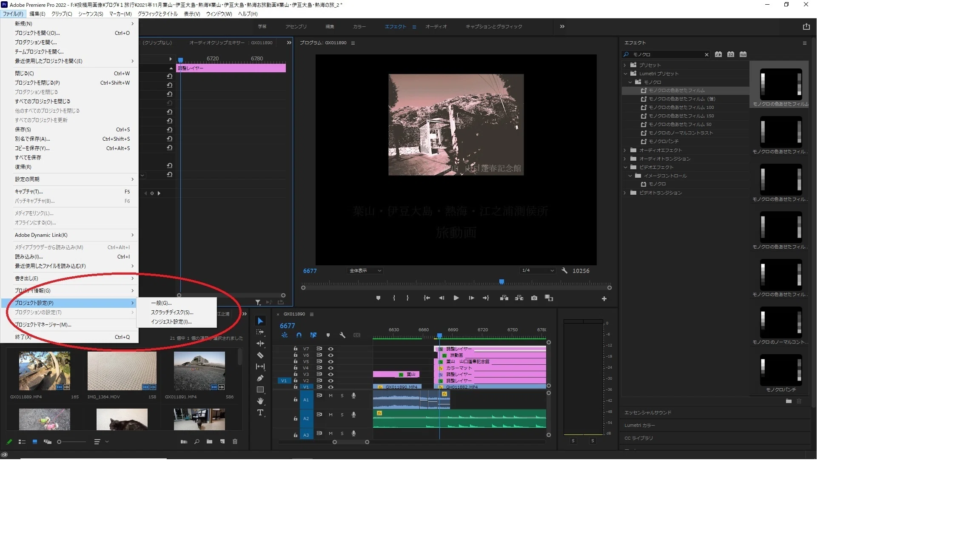Clear the Effects search field

707,54
